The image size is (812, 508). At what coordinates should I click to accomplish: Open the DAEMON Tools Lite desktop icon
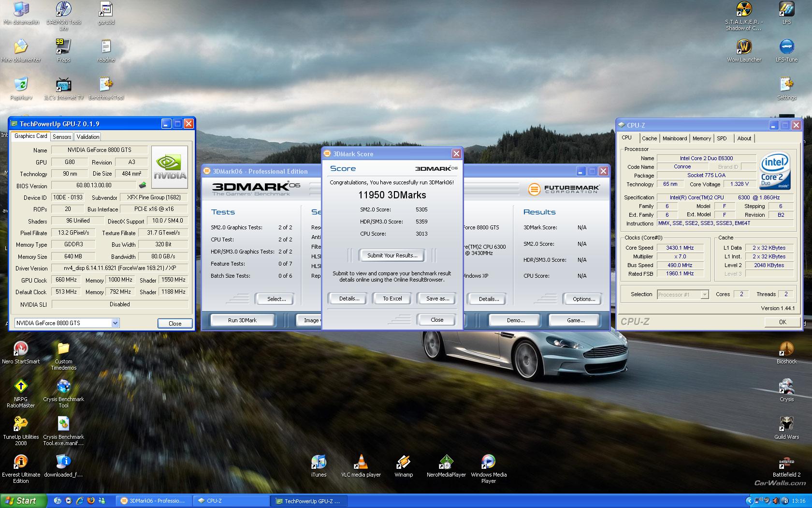click(x=63, y=16)
